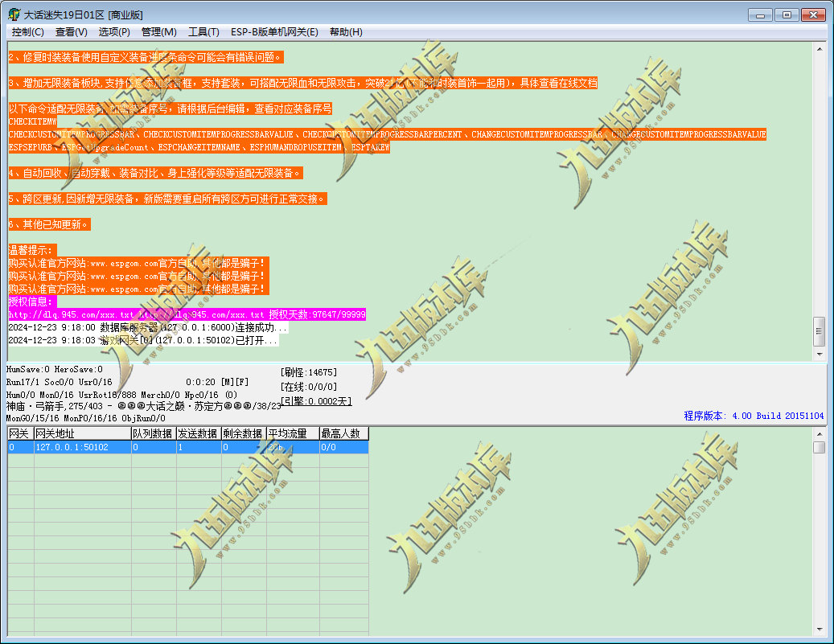Viewport: 834px width, 644px height.
Task: Select the 127.0.0.1:50102 gateway address cell
Action: (83, 447)
